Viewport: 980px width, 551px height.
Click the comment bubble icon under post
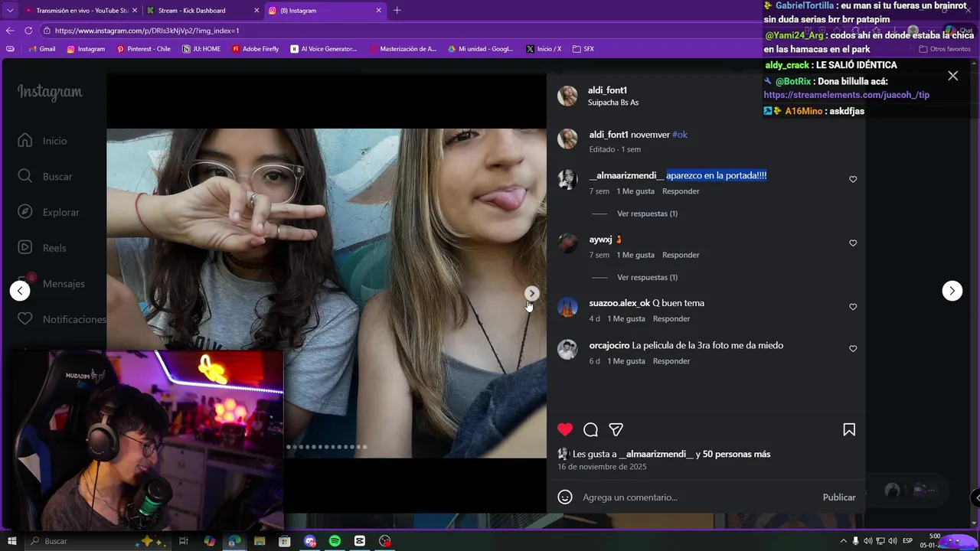click(590, 430)
